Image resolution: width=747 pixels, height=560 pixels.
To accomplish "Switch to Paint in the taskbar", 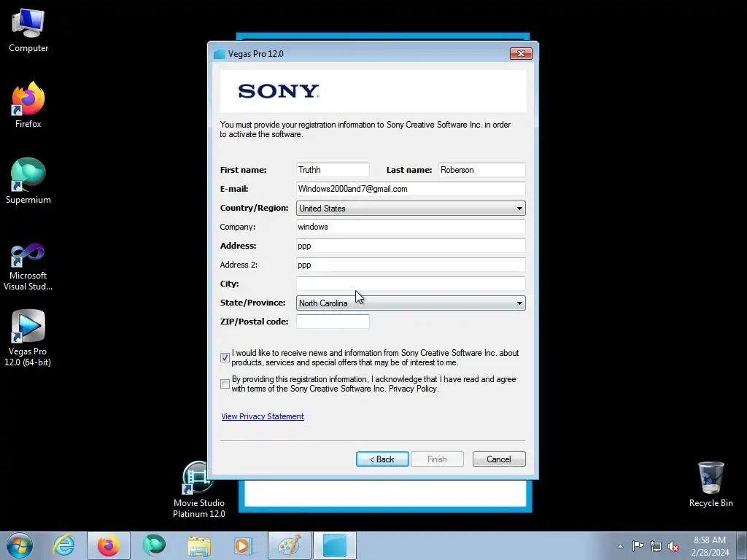I will 290,545.
